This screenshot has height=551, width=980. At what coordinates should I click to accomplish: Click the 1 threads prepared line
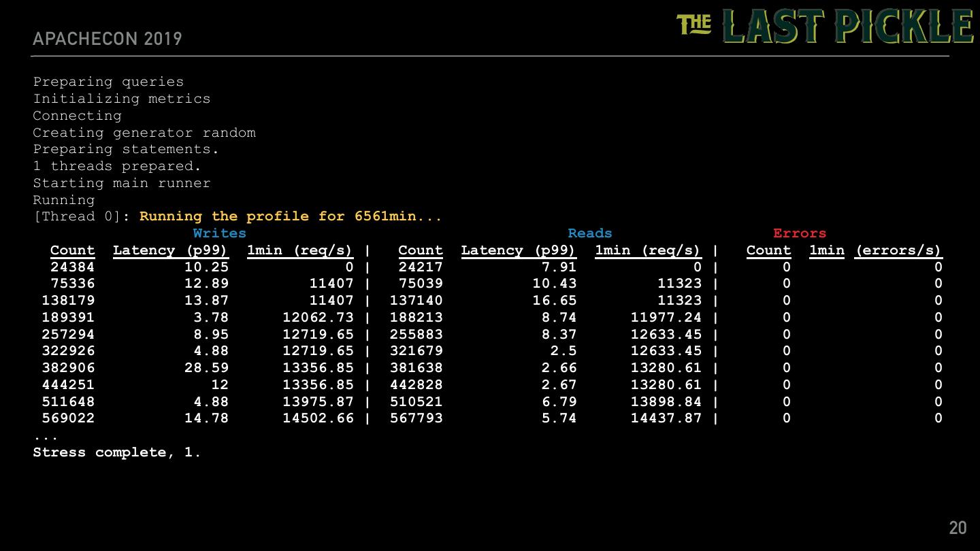click(117, 166)
